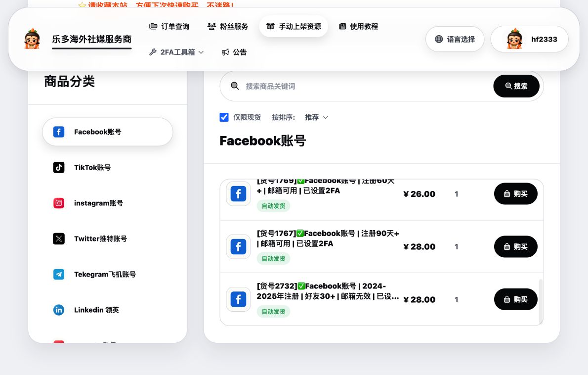Click 自动发货 tag on ¥26.00 product

273,206
